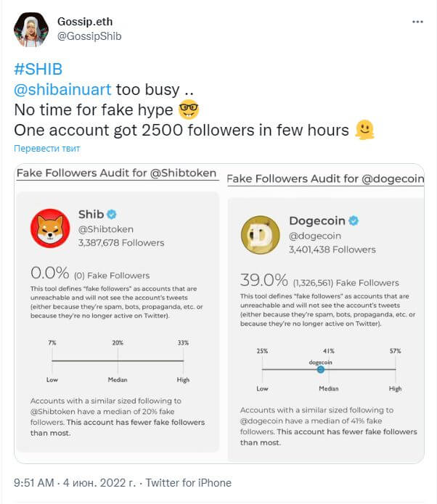Click the Dogecoin verified badge icon
The height and width of the screenshot is (504, 437).
pos(354,220)
